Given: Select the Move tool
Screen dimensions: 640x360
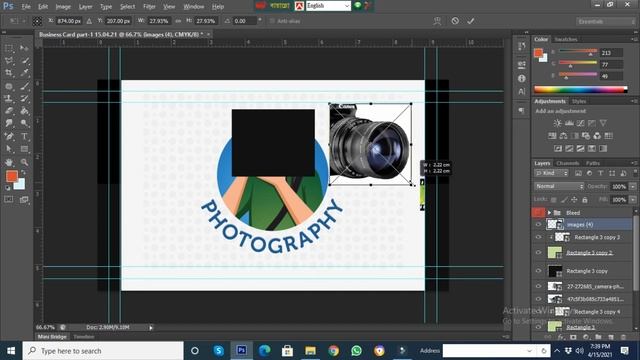Looking at the screenshot, I should coord(24,48).
